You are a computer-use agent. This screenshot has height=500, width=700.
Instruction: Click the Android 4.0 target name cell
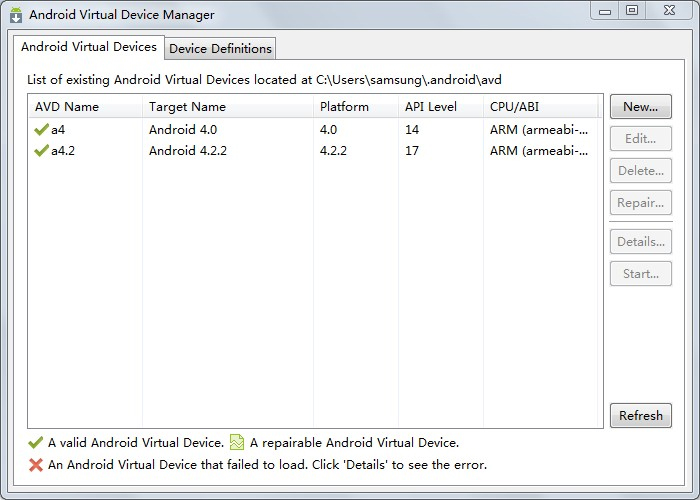click(183, 130)
